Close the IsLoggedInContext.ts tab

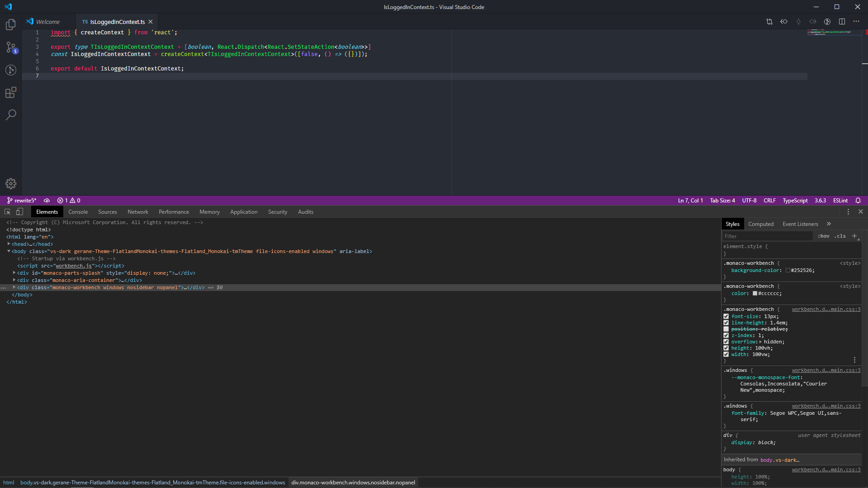tap(151, 22)
